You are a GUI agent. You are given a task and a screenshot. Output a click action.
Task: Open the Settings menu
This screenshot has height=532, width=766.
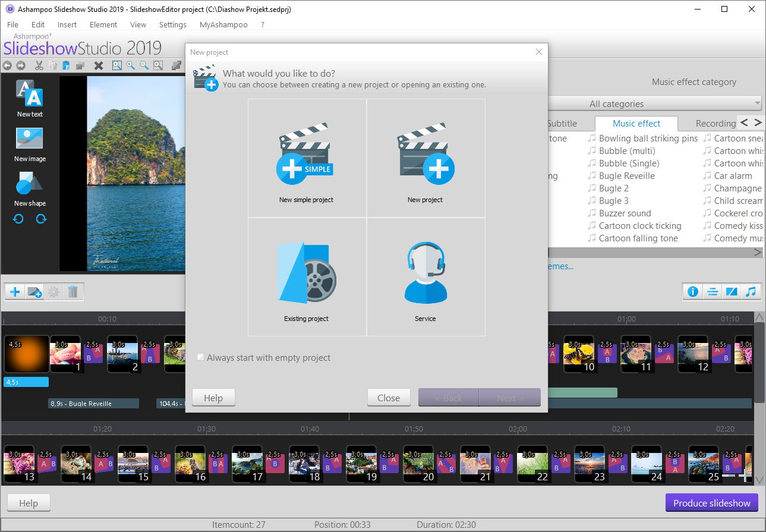(x=173, y=24)
